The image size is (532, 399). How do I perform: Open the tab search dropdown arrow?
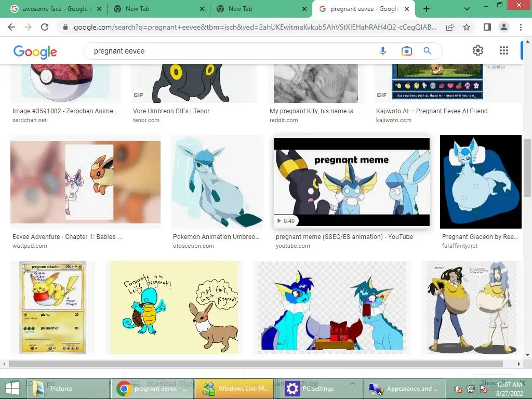[467, 9]
